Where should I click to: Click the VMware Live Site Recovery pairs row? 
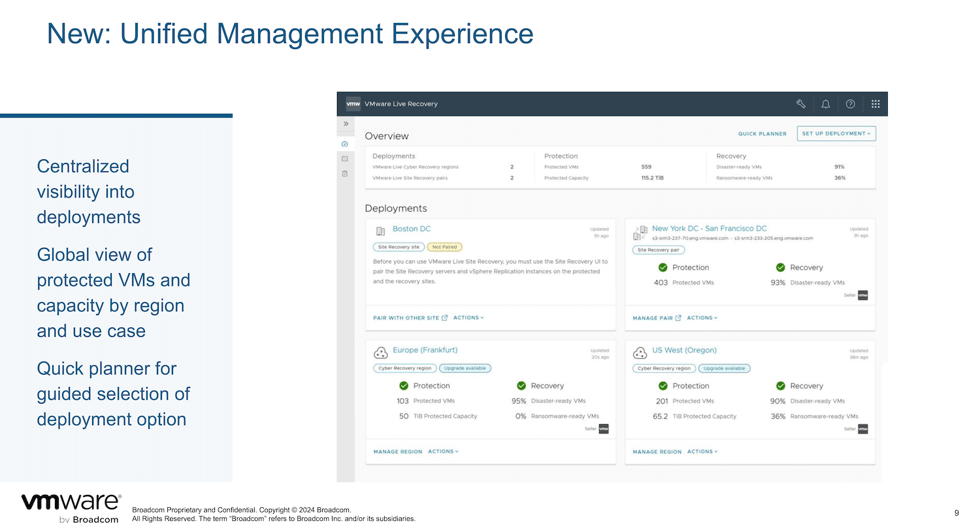click(x=443, y=178)
